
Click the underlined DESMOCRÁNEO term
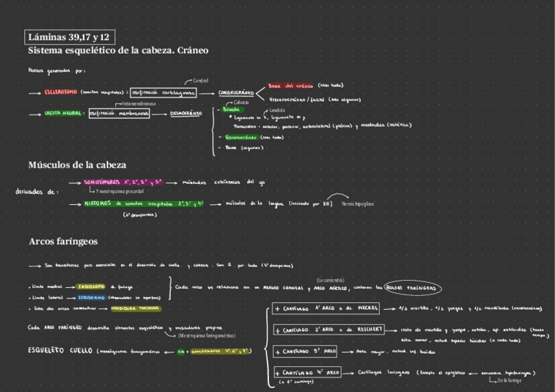tap(186, 113)
